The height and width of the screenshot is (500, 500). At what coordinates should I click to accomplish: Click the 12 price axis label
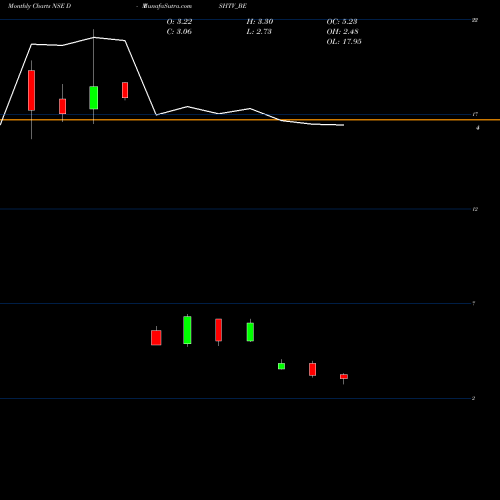475,209
